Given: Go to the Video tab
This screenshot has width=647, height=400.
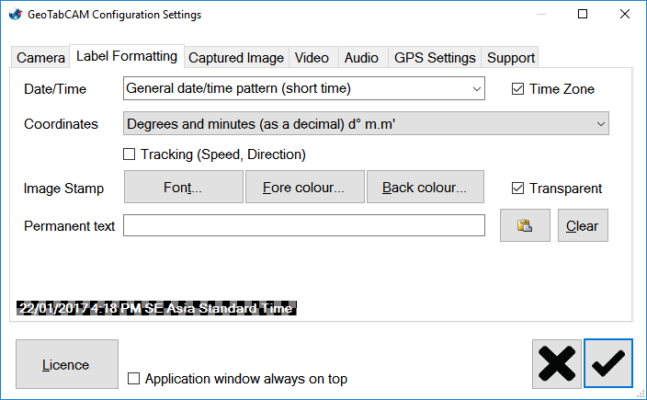Looking at the screenshot, I should [x=312, y=58].
